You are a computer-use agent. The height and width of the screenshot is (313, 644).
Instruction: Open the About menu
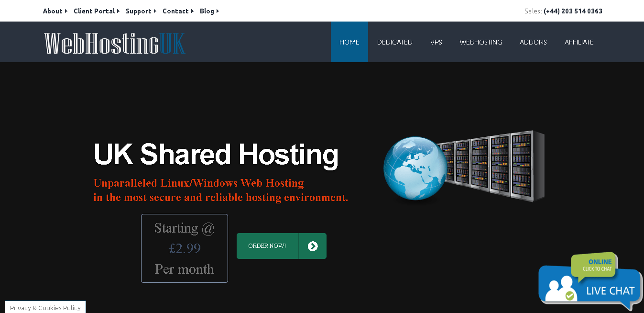click(53, 11)
